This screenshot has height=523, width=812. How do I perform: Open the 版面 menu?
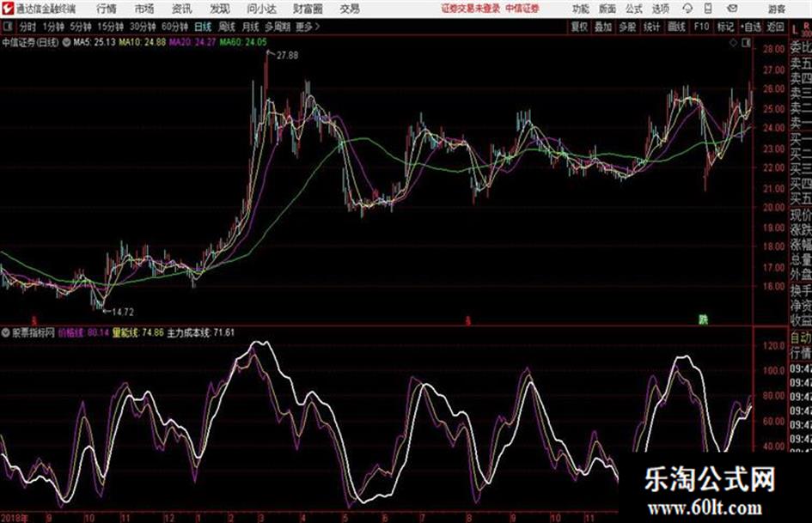click(x=607, y=9)
